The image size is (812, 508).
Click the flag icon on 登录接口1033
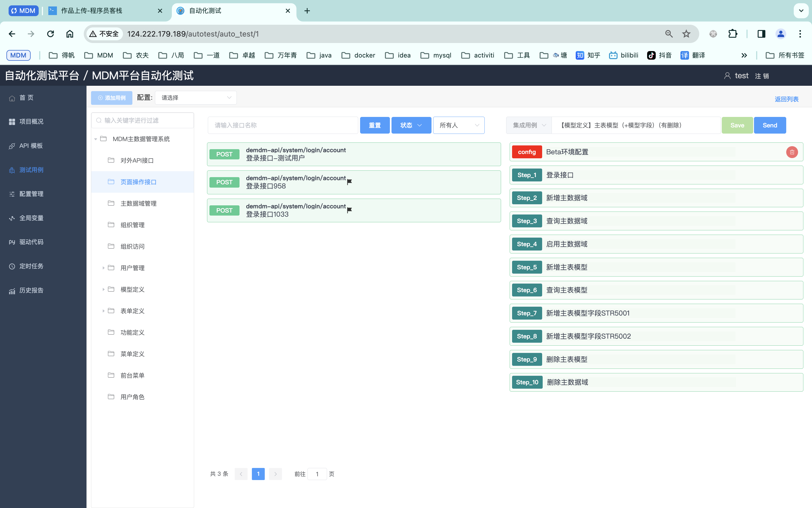pos(349,210)
